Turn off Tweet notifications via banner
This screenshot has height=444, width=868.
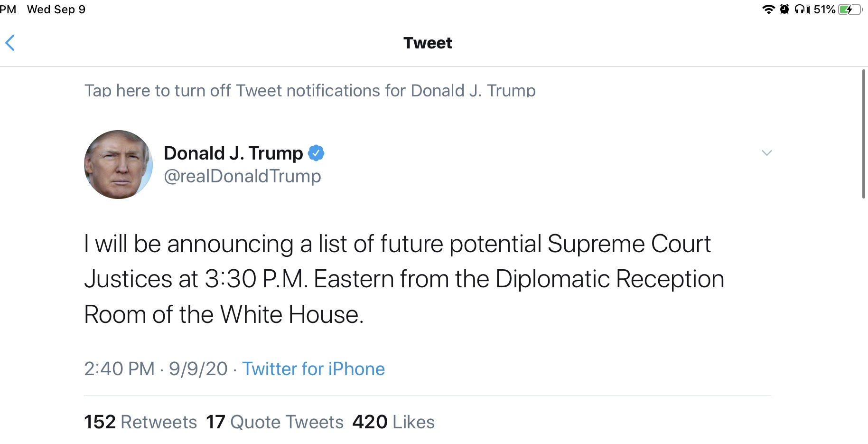310,90
